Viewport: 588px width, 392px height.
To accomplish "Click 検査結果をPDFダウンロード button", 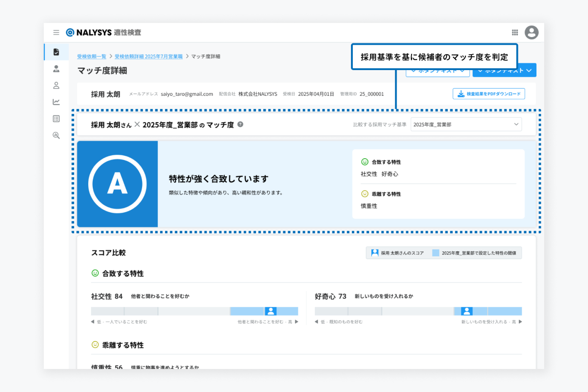I will click(488, 94).
